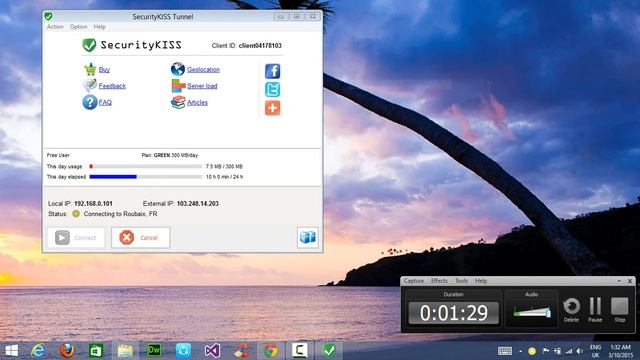Launch Firefox from the taskbar
640x360 pixels.
(67, 351)
